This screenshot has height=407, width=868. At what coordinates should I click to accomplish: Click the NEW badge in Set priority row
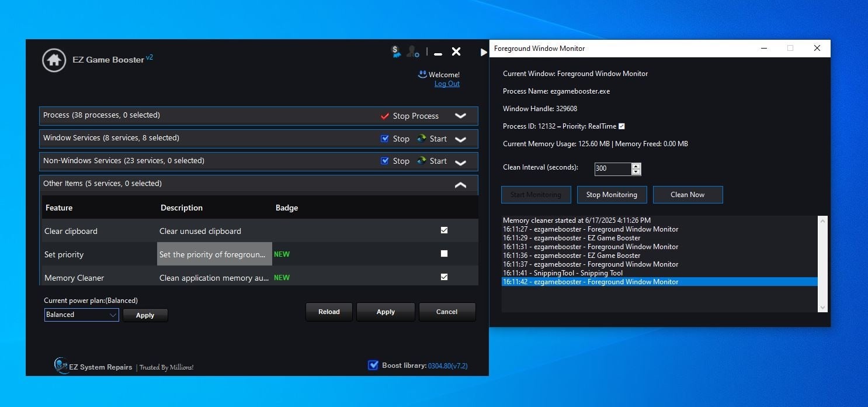(x=282, y=254)
